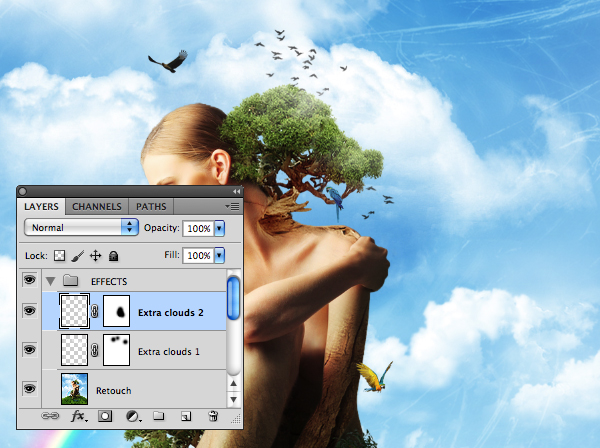The width and height of the screenshot is (600, 448).
Task: Select Extra clouds 1 layer mask thumbnail
Action: click(116, 350)
